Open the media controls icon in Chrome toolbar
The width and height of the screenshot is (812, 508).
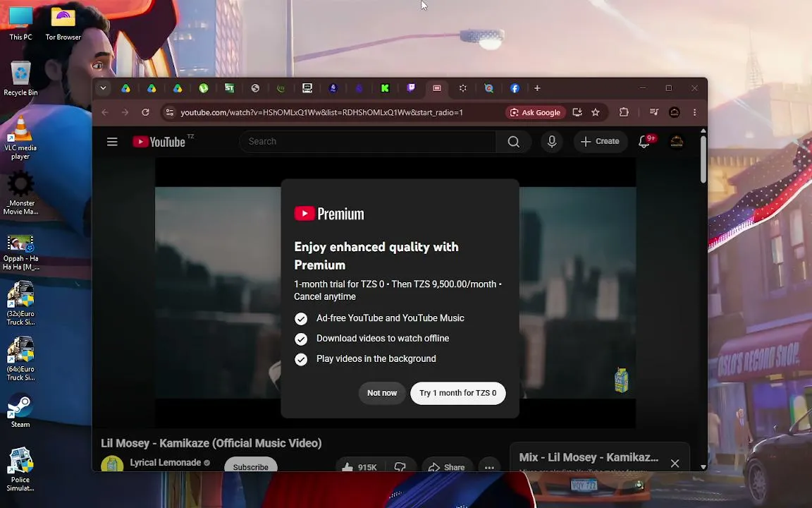pos(653,112)
